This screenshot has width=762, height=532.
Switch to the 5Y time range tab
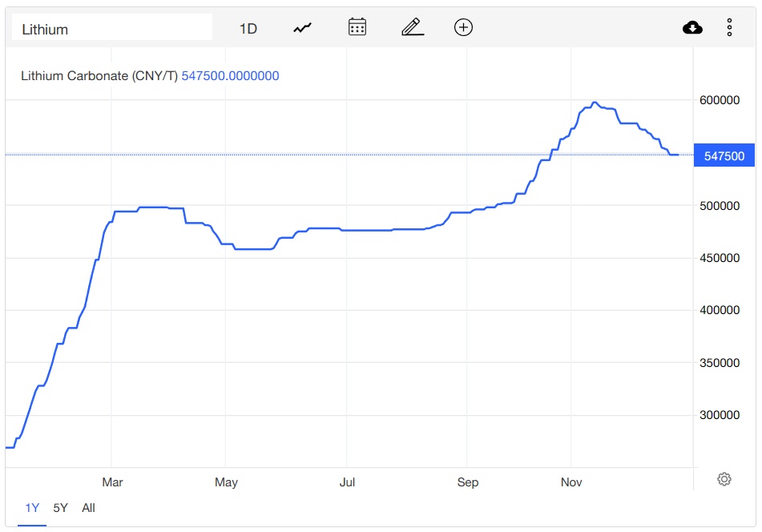click(61, 508)
